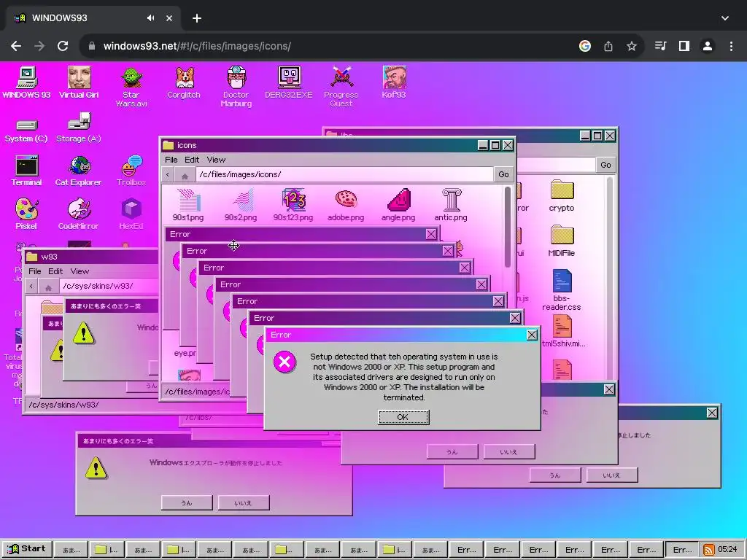
Task: Close the front Error dialog
Action: point(532,335)
